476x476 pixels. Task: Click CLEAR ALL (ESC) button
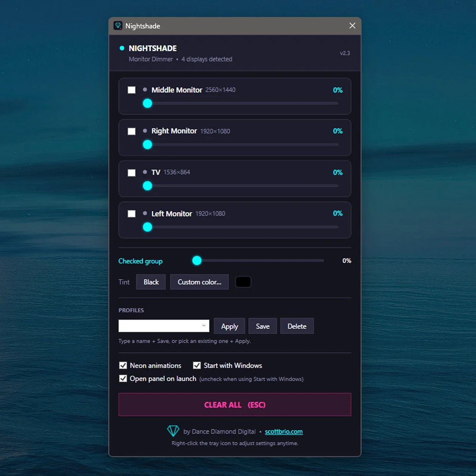235,405
